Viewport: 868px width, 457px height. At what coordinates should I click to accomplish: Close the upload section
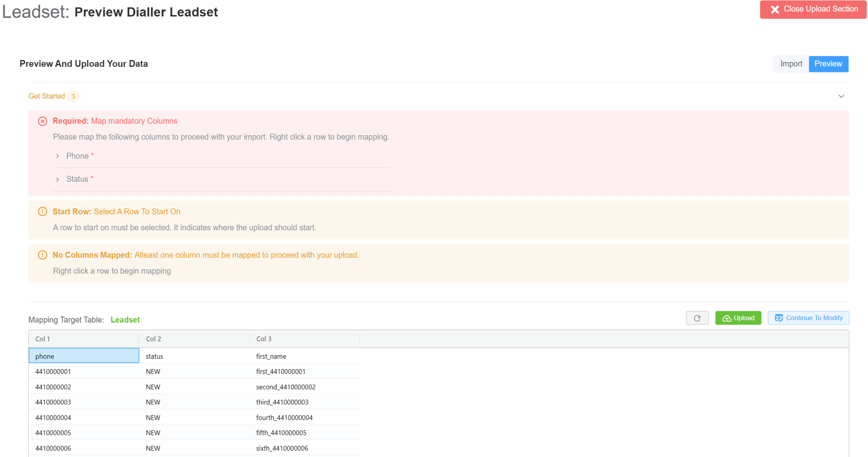[x=813, y=9]
